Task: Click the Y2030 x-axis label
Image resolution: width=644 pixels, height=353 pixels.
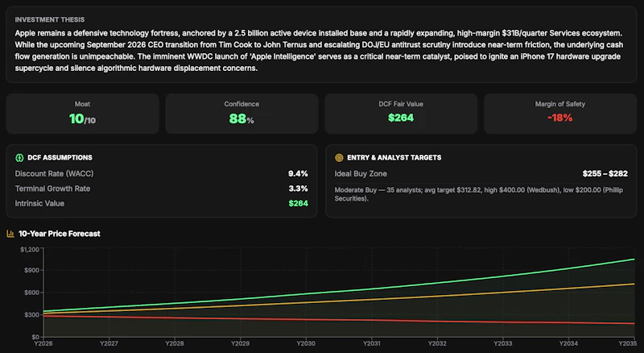Action: point(306,343)
